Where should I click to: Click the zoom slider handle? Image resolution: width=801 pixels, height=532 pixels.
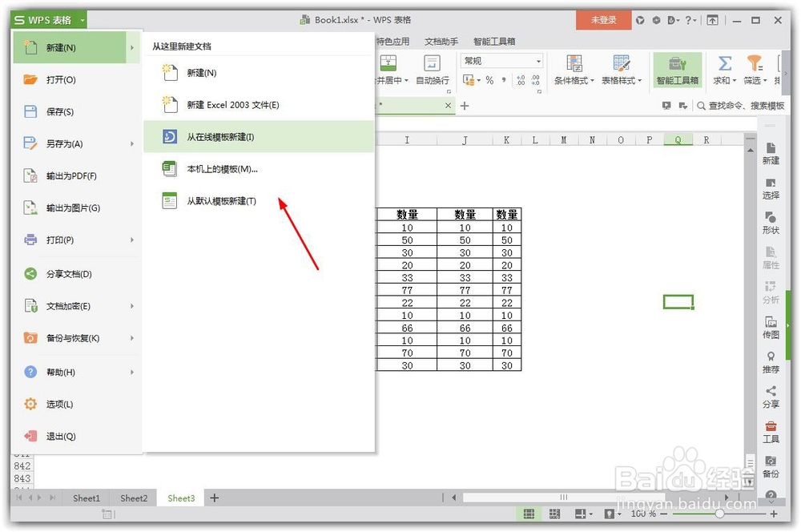click(x=719, y=514)
